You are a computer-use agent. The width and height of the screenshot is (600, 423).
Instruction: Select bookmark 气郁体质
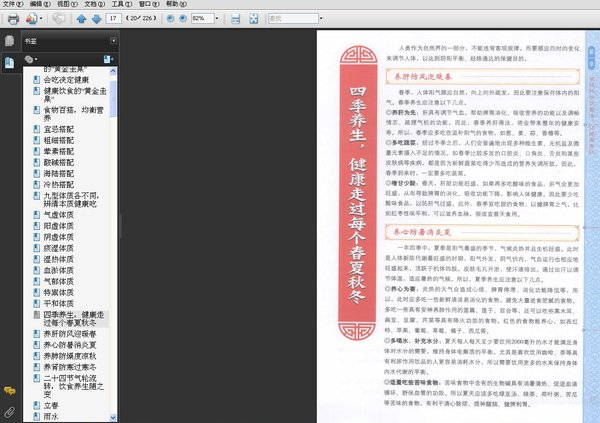(x=59, y=281)
